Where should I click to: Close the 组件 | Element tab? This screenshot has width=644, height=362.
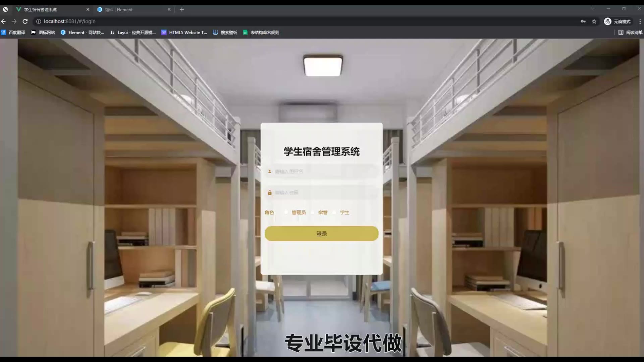tap(169, 10)
